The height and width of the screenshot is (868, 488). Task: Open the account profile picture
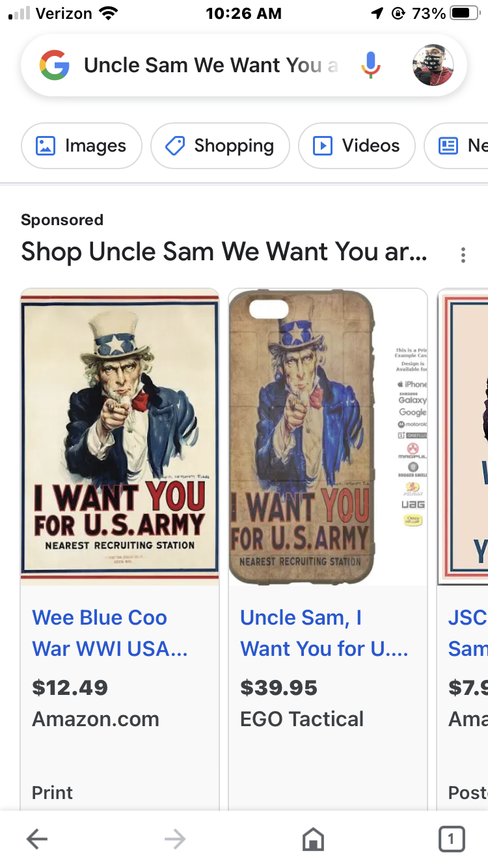pyautogui.click(x=433, y=65)
